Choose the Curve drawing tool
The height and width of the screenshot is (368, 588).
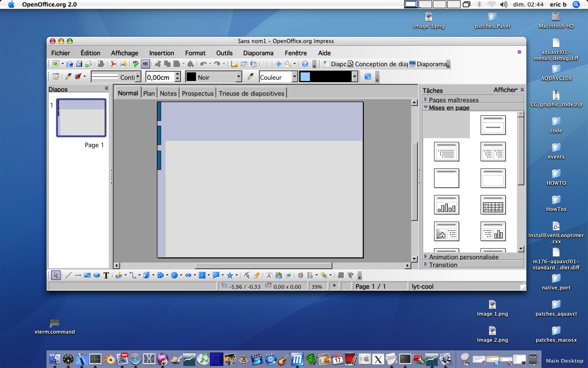[x=118, y=275]
